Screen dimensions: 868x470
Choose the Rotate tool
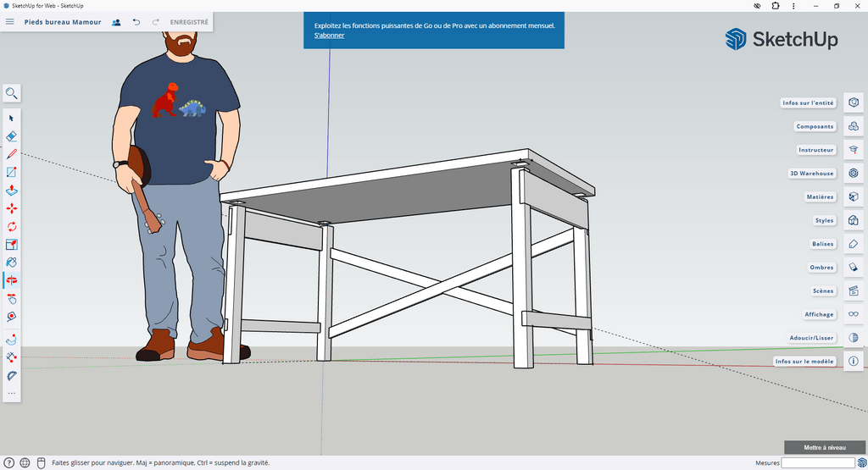click(x=12, y=226)
